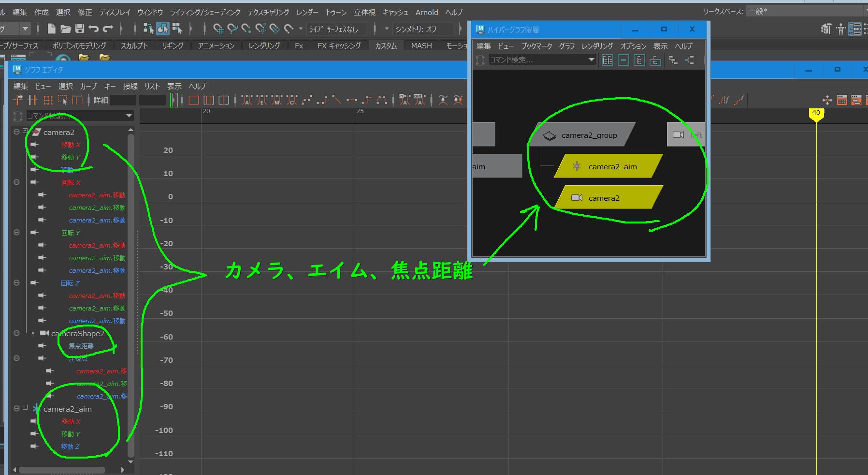Select Region keys tool in Graph Editor
The image size is (868, 475).
click(x=62, y=100)
